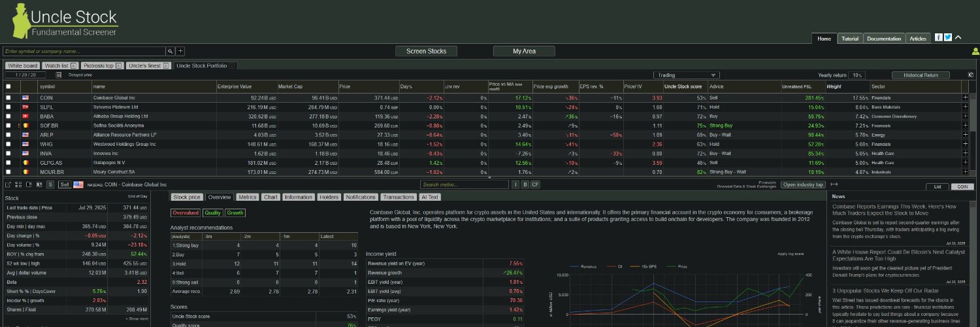Click the US flag next to Sell badge
Image resolution: width=980 pixels, height=327 pixels.
click(x=78, y=184)
